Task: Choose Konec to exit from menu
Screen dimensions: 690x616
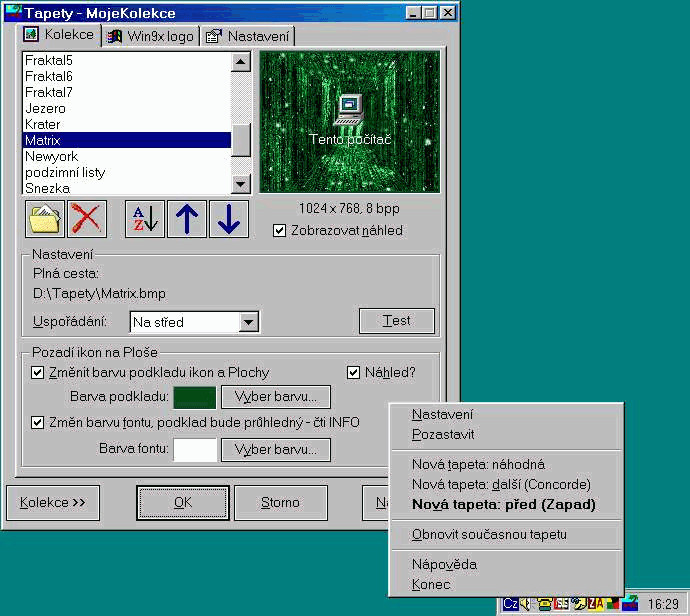Action: (x=506, y=585)
